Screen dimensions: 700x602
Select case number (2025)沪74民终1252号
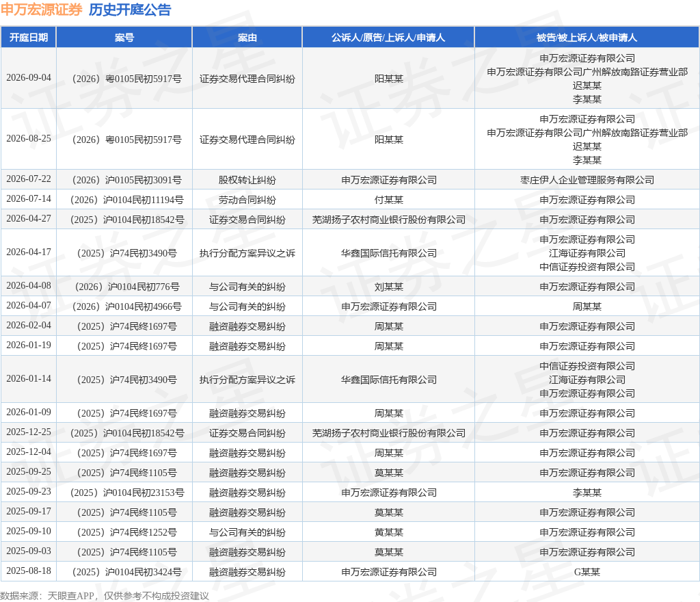(126, 532)
